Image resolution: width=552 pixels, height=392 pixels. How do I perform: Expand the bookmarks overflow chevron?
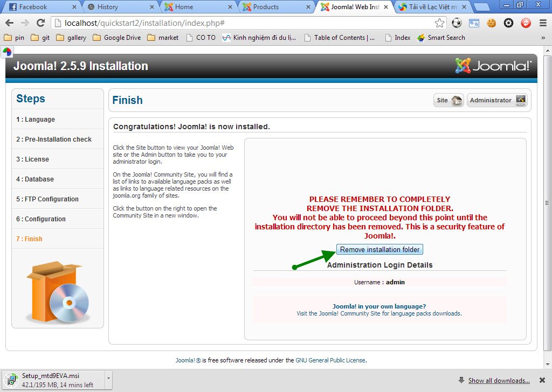coord(543,38)
